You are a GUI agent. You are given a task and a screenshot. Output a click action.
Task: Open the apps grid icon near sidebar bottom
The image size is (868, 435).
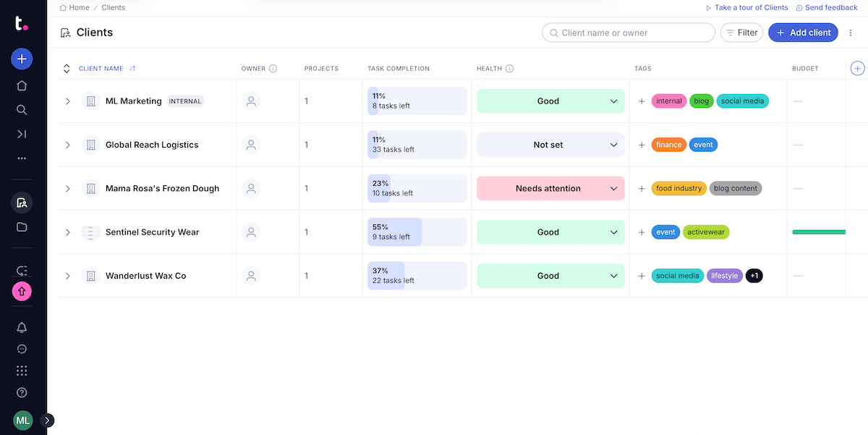(22, 370)
